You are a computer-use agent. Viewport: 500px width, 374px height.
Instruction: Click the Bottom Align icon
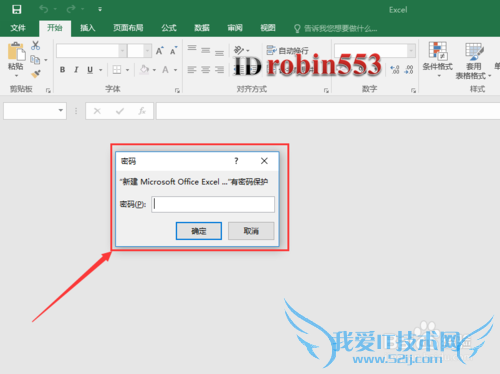point(219,52)
